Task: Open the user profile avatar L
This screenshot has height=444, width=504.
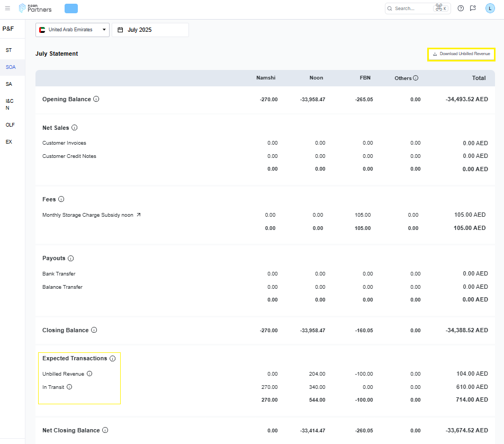Action: tap(490, 8)
